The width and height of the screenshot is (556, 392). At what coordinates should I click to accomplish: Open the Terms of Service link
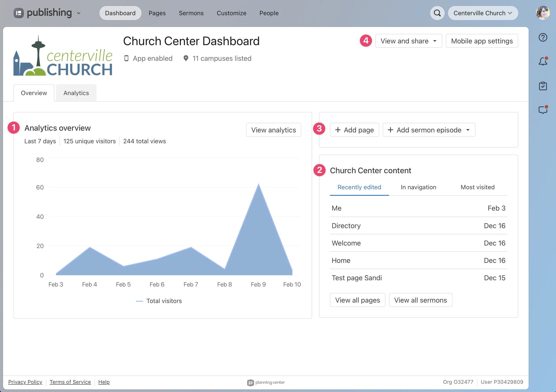(x=70, y=382)
